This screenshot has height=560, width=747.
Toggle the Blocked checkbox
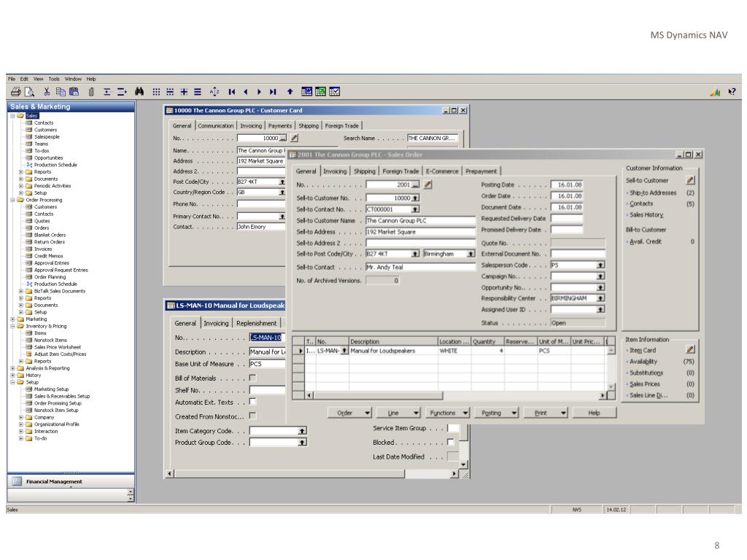click(x=450, y=442)
